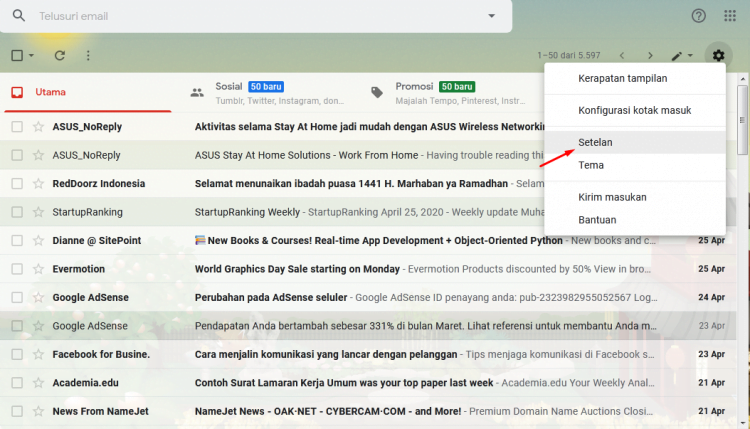The height and width of the screenshot is (429, 750).
Task: Star the RedDoorz Indonesia email
Action: pyautogui.click(x=38, y=184)
